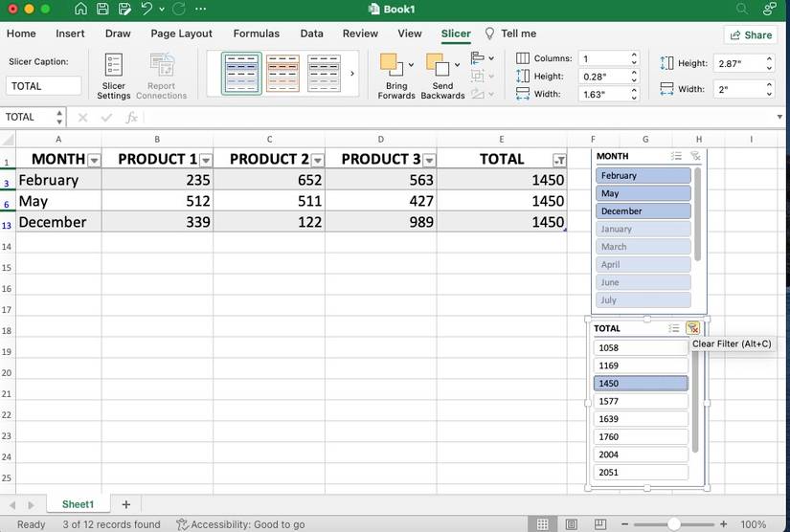Image resolution: width=790 pixels, height=532 pixels.
Task: Click the Home icon in title bar
Action: 80,9
